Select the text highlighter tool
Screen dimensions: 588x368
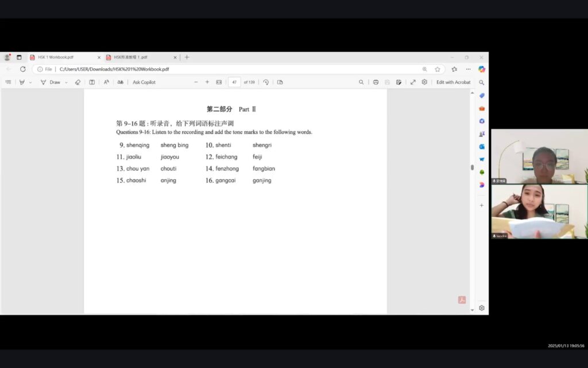tap(22, 82)
